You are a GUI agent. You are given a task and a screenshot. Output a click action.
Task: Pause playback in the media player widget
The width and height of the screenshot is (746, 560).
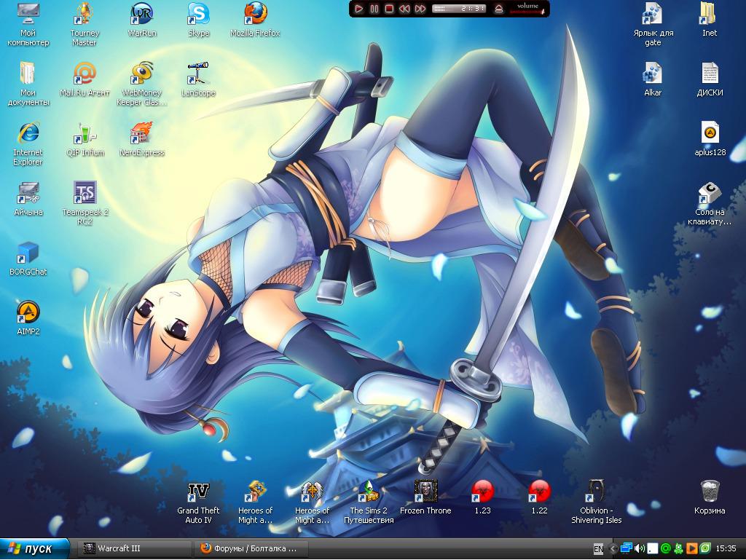pyautogui.click(x=374, y=9)
